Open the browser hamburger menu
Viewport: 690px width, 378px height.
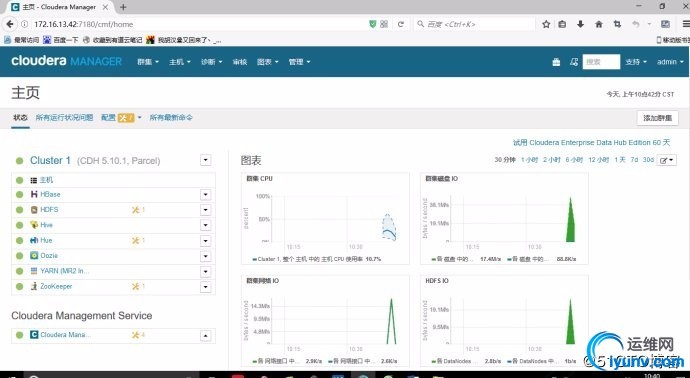click(686, 24)
